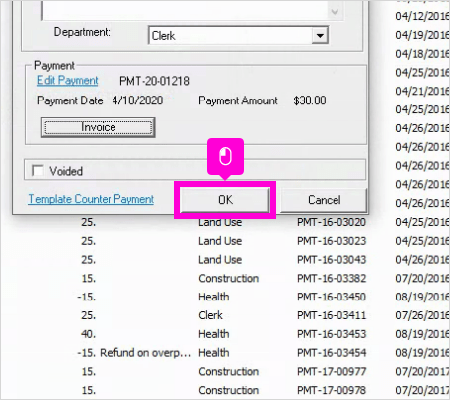Open the Invoice button
Screen dimensions: 450x400
click(98, 127)
